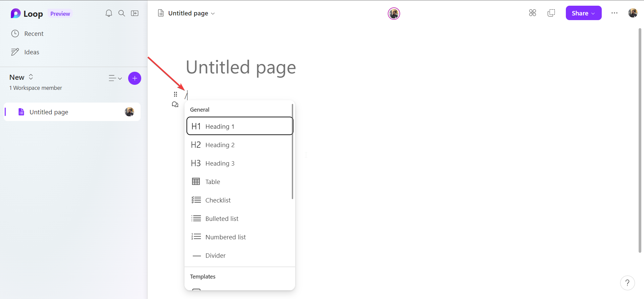Open the Untitled page title dropdown

[x=192, y=13]
